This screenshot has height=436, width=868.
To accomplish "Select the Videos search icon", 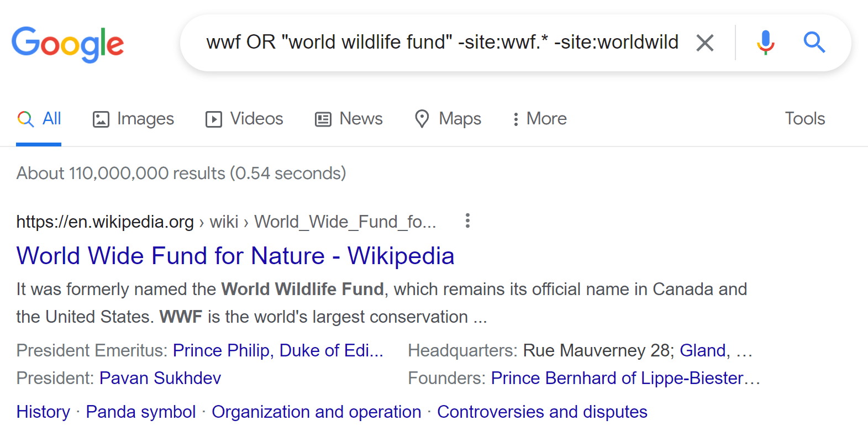I will coord(214,119).
